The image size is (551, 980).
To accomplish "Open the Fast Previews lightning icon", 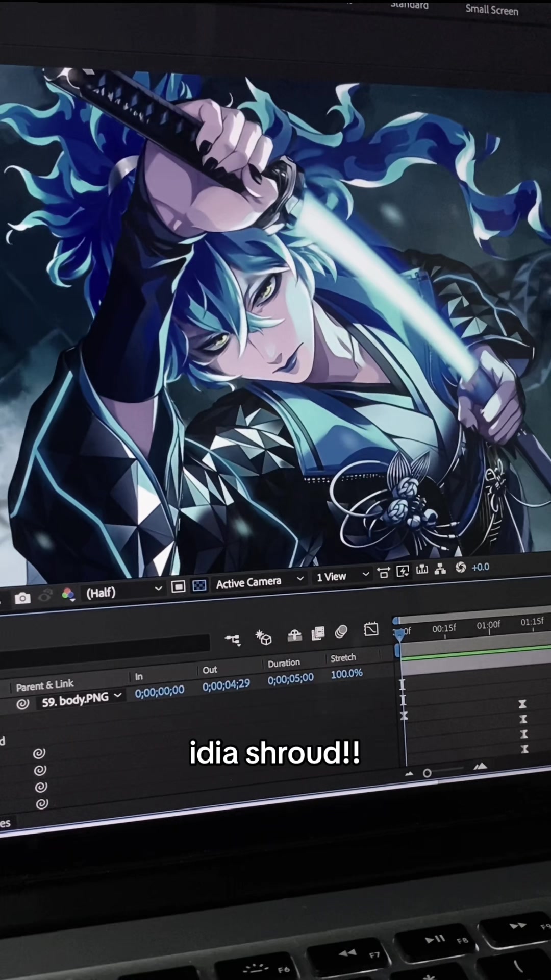I will [x=403, y=571].
